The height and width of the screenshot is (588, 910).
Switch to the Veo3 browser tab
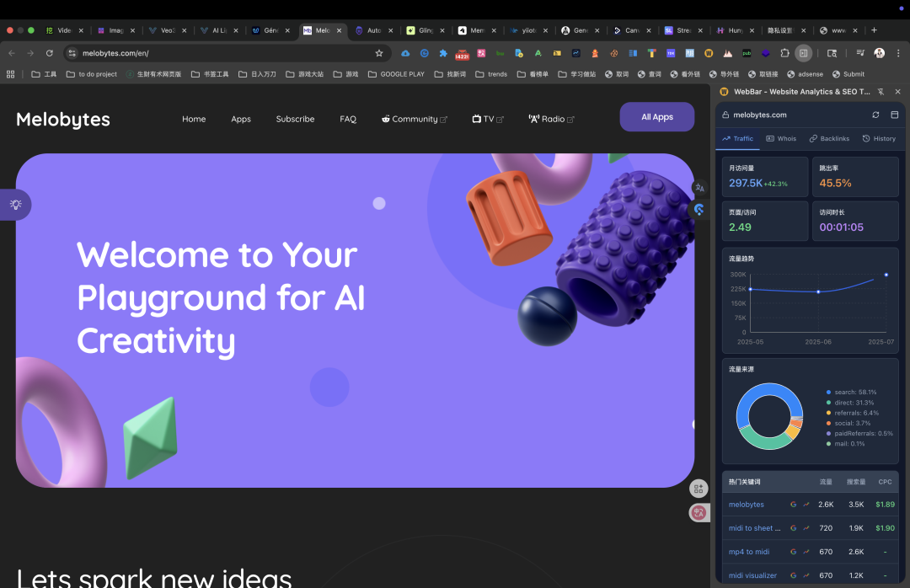168,31
